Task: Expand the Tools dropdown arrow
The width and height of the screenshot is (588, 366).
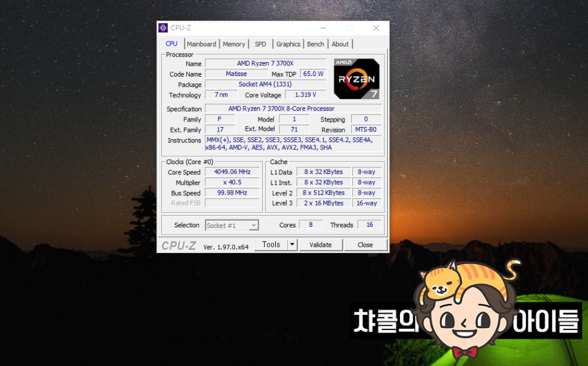Action: 292,244
